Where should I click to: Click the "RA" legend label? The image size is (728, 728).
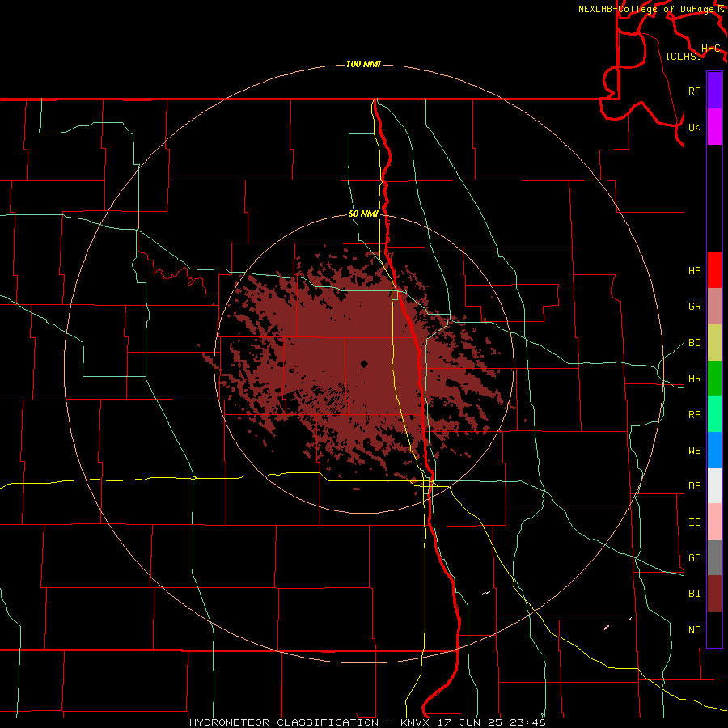[x=694, y=415]
